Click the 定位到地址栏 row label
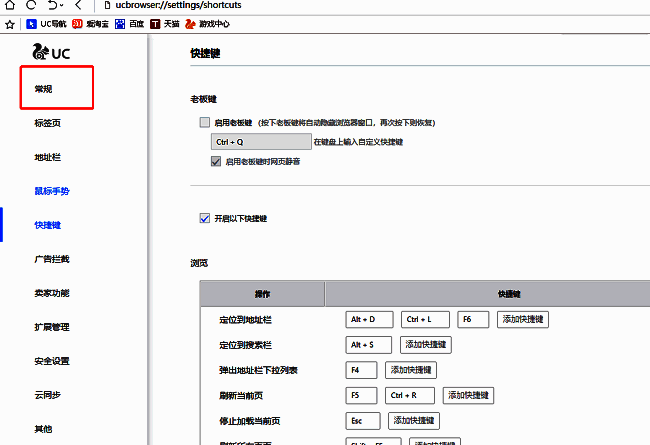650x445 pixels. (245, 320)
